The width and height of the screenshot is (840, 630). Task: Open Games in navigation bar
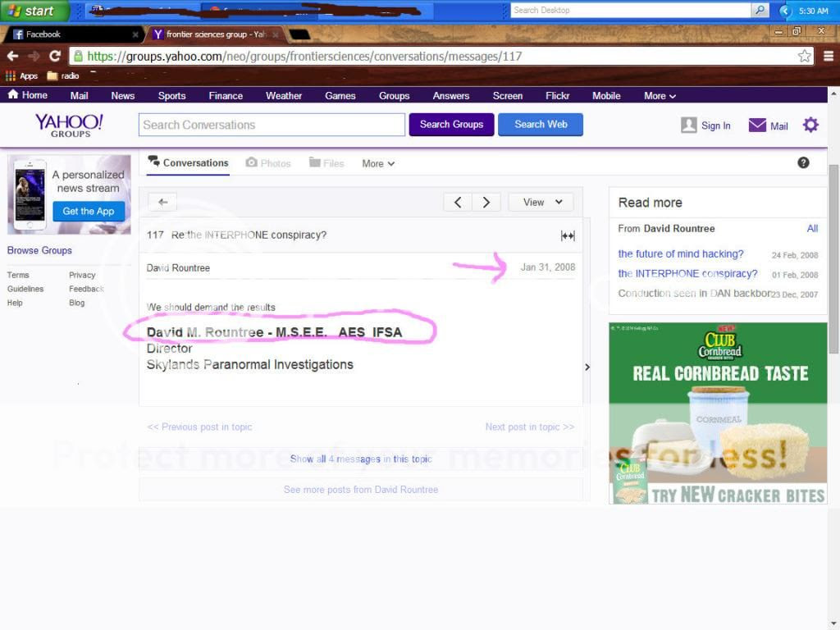tap(340, 96)
